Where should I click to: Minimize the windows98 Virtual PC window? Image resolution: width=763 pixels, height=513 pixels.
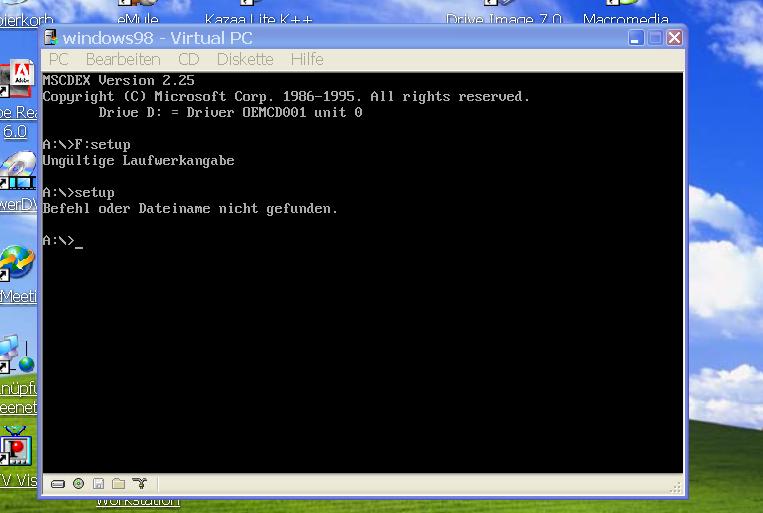[x=636, y=38]
